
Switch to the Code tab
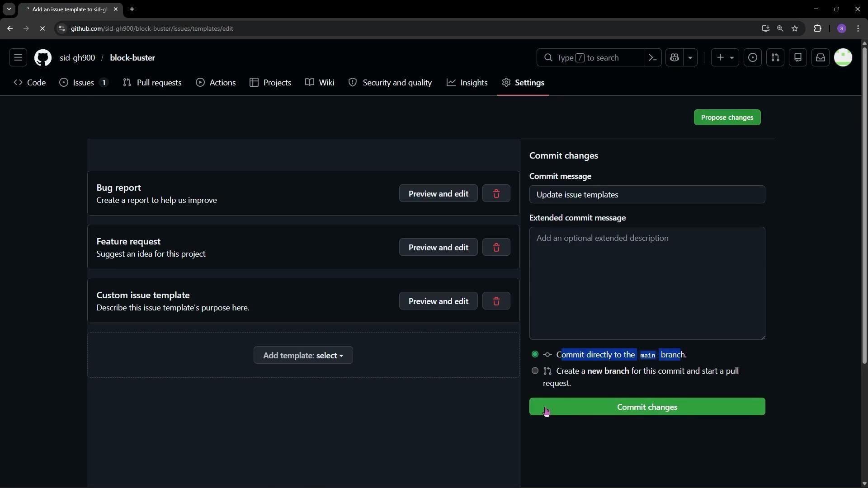[x=30, y=83]
